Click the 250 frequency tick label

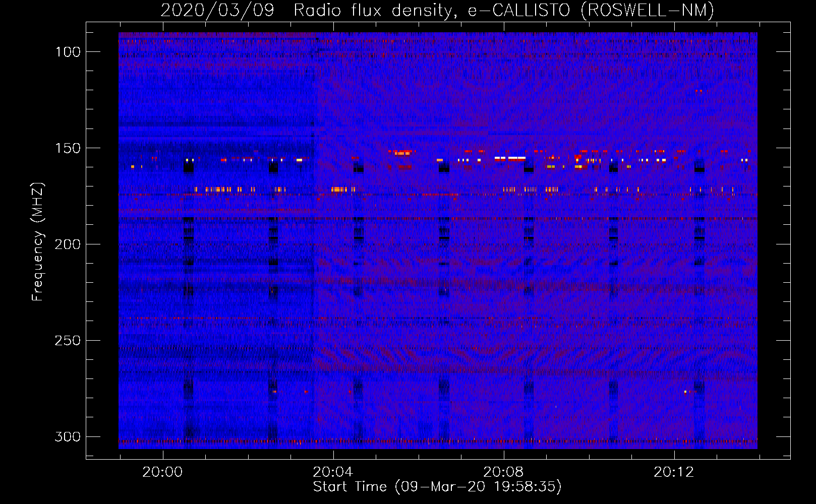point(68,341)
